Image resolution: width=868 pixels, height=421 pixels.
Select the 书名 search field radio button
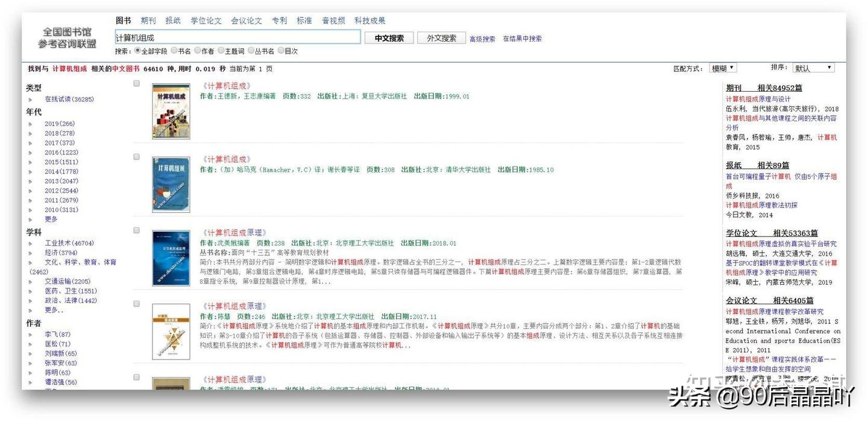174,50
